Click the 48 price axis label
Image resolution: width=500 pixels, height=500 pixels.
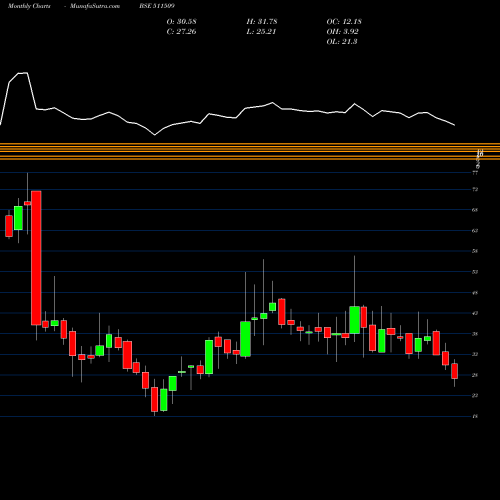[475, 293]
